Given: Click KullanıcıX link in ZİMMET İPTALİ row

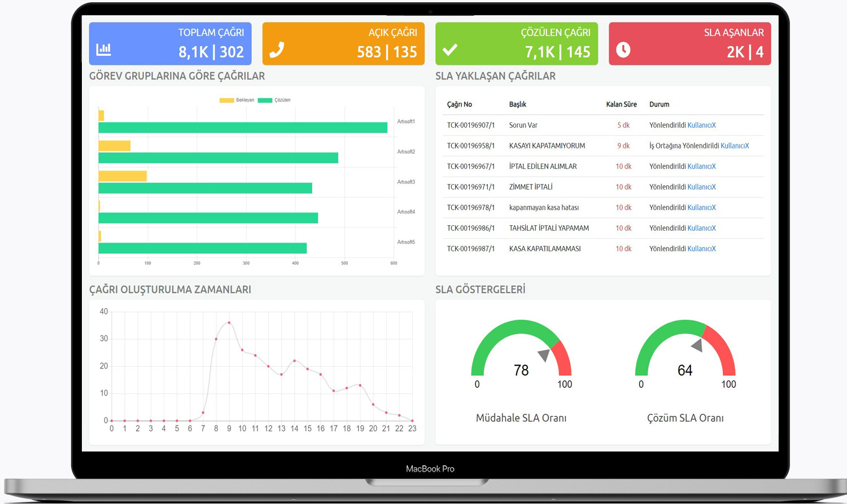Looking at the screenshot, I should 701,187.
